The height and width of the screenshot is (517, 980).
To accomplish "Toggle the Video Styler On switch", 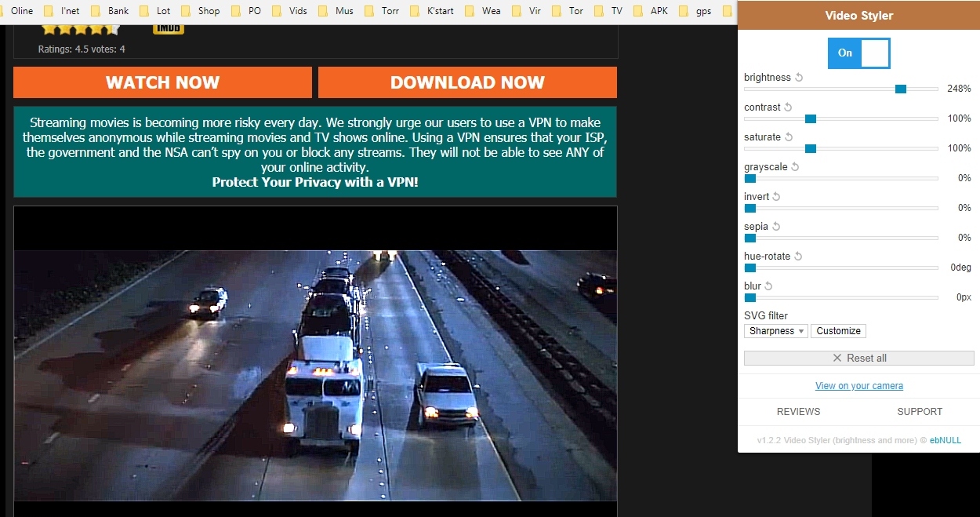I will [859, 53].
